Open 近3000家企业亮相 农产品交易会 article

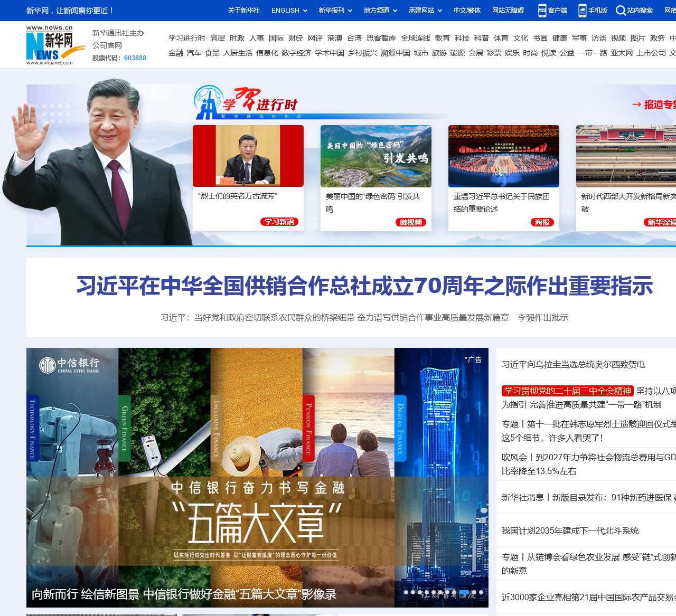[589, 597]
